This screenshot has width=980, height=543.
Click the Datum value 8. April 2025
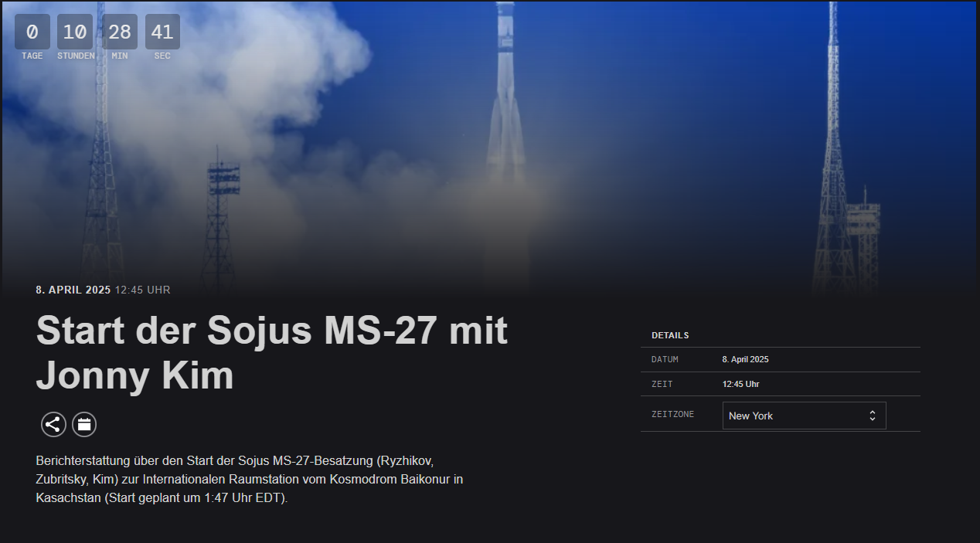pyautogui.click(x=745, y=359)
